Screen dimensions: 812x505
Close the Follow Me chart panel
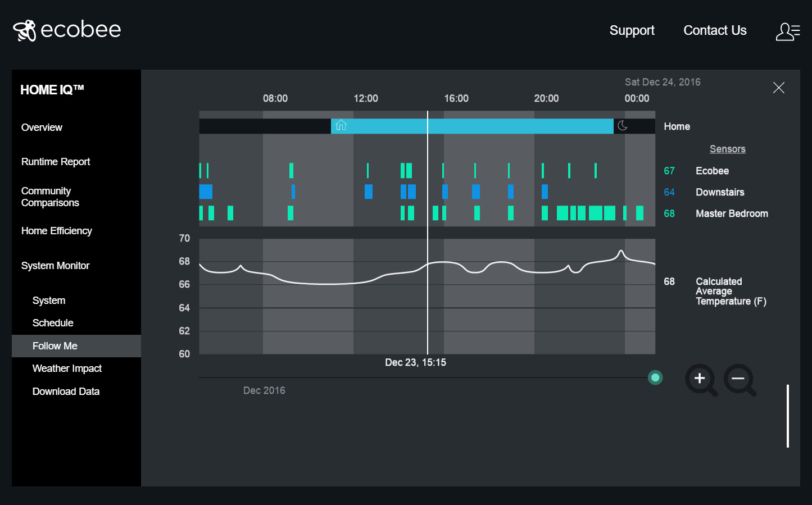778,88
